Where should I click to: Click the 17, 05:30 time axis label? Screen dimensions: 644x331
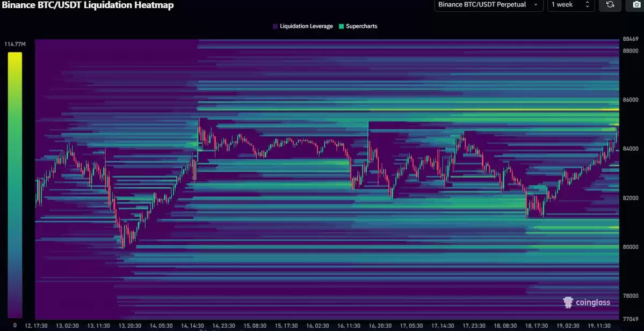coord(411,326)
